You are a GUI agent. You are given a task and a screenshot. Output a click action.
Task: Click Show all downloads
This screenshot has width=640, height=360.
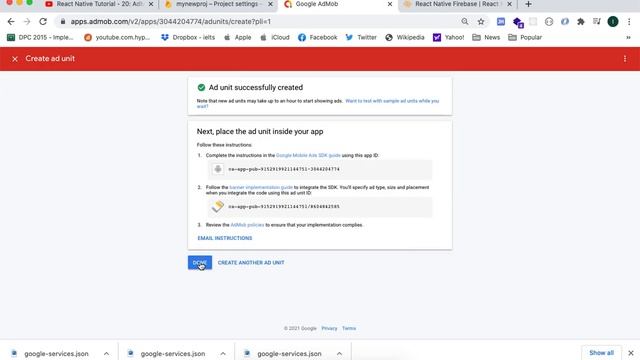click(601, 353)
